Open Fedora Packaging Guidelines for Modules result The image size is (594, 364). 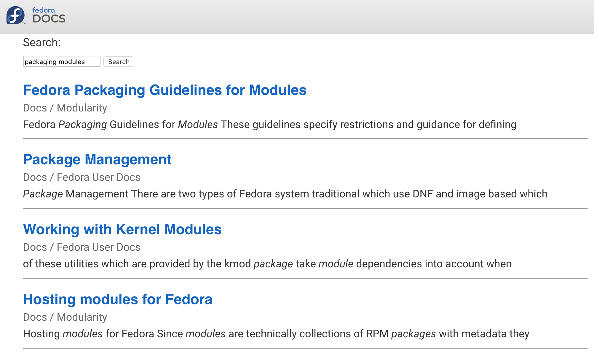coord(165,90)
